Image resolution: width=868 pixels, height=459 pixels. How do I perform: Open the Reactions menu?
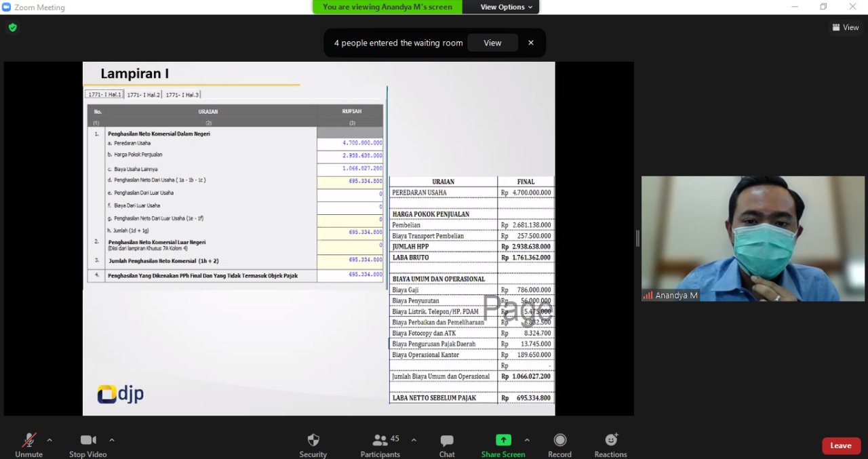coord(610,441)
